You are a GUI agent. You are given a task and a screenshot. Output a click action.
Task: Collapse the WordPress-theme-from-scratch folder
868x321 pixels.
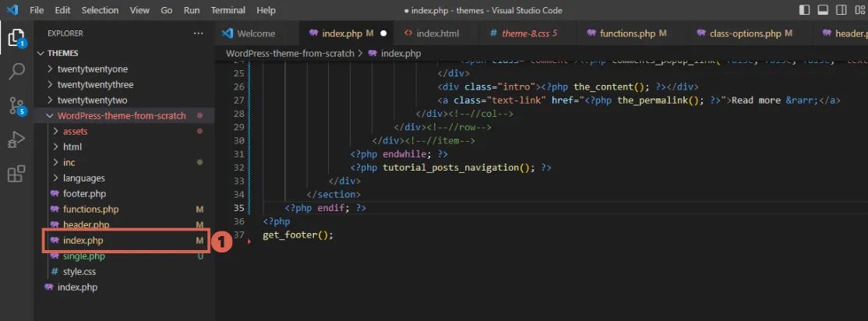[x=122, y=115]
